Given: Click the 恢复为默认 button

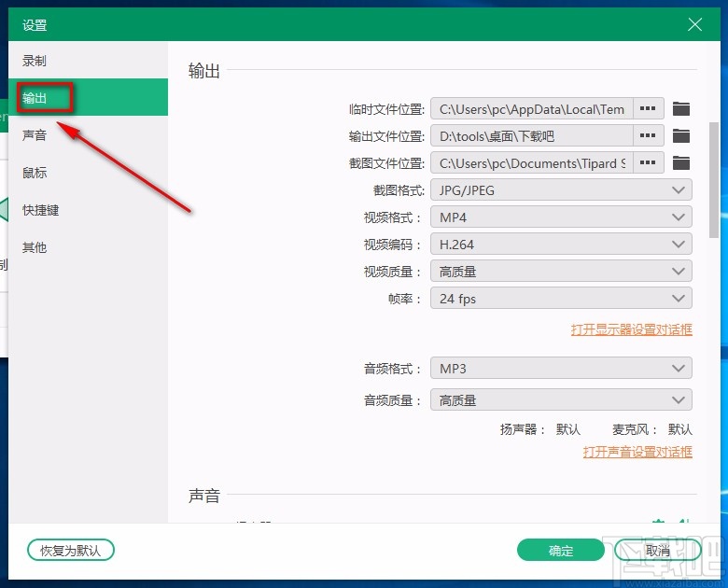Looking at the screenshot, I should coord(71,551).
